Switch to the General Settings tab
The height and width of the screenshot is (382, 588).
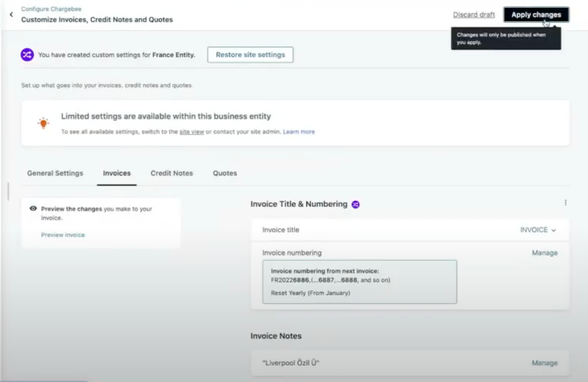point(55,173)
